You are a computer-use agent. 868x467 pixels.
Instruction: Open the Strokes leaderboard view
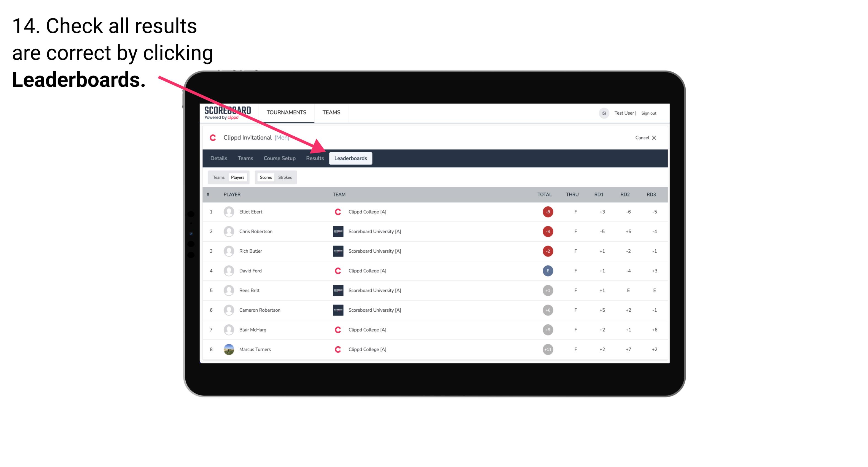click(286, 177)
